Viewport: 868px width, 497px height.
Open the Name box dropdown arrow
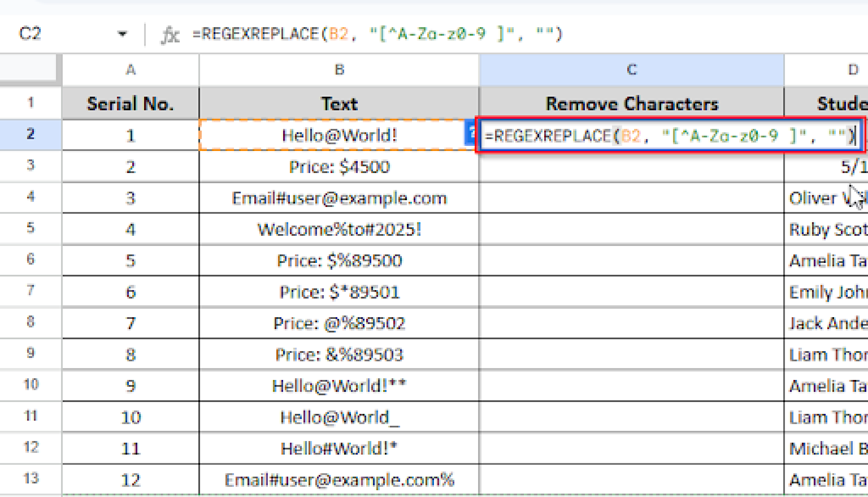tap(122, 34)
